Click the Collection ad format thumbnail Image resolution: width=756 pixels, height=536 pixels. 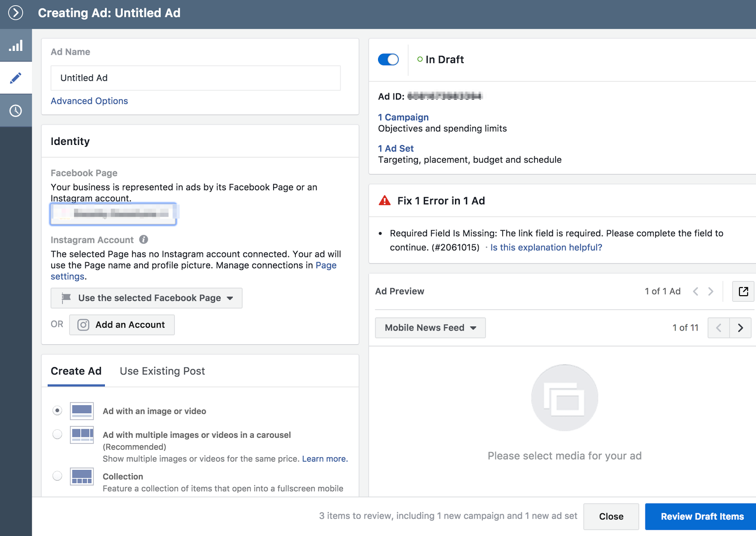click(82, 476)
